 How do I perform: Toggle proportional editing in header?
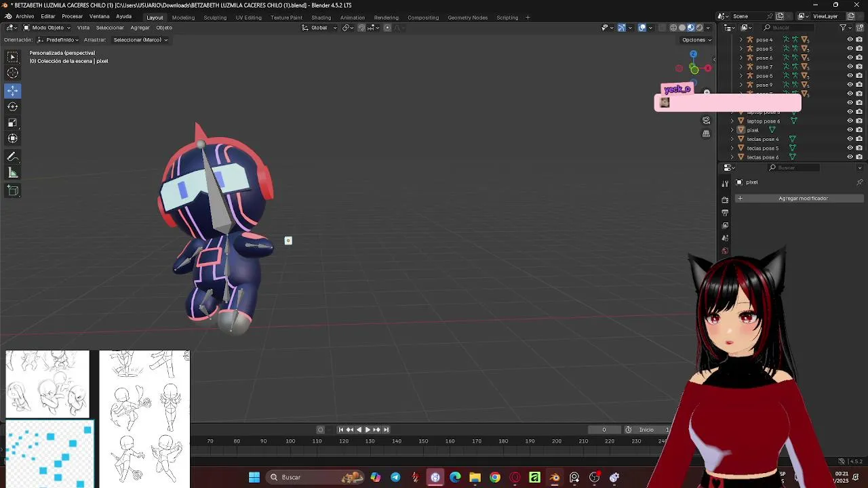tap(387, 28)
